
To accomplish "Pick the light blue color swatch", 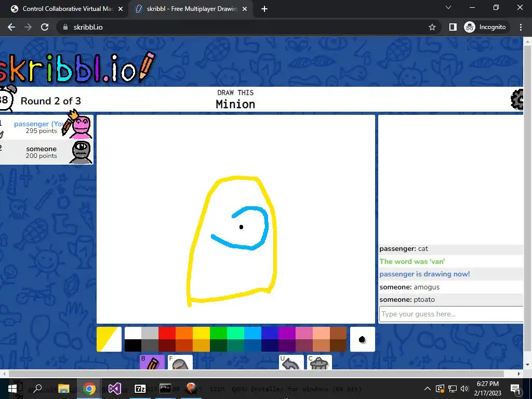I will (253, 333).
